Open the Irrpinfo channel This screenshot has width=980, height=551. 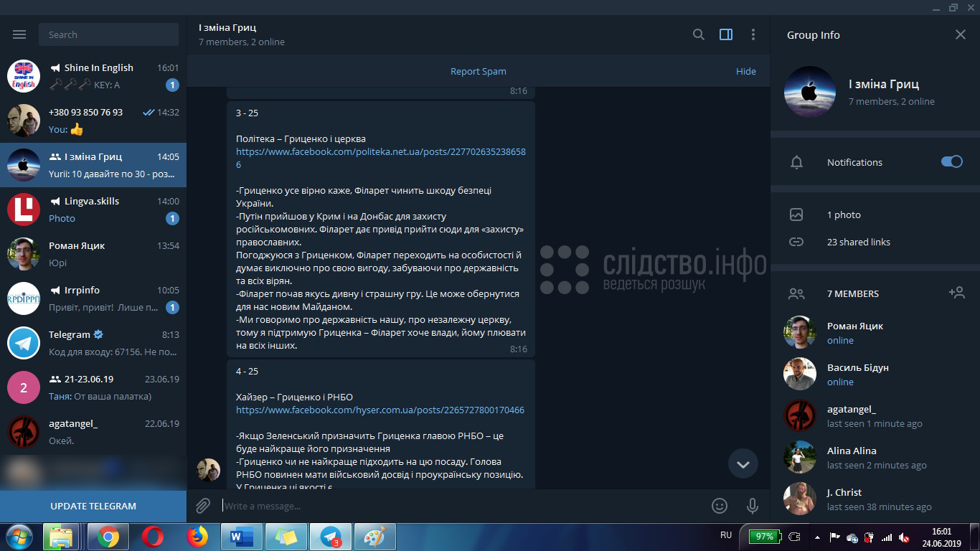click(x=93, y=298)
